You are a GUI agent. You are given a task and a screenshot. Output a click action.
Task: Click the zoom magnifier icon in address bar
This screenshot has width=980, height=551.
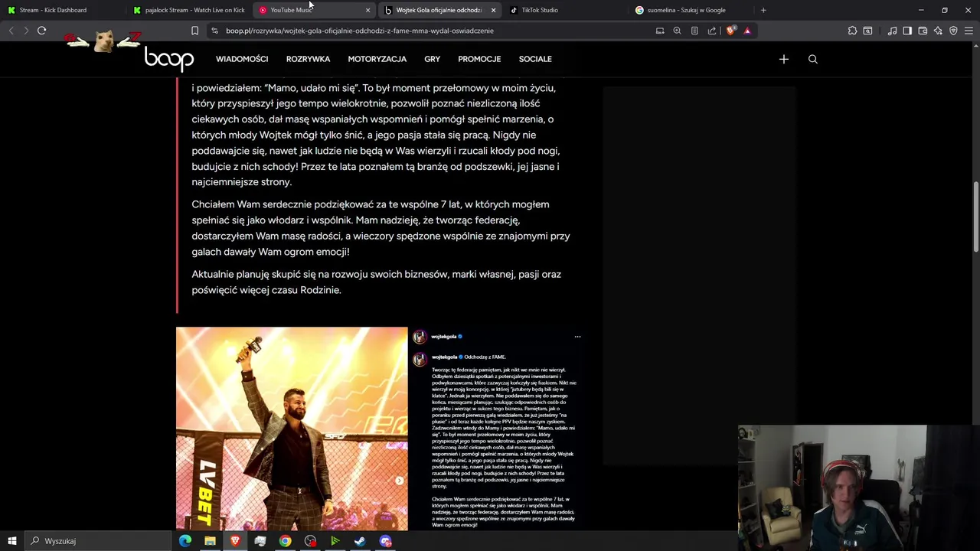(x=677, y=31)
